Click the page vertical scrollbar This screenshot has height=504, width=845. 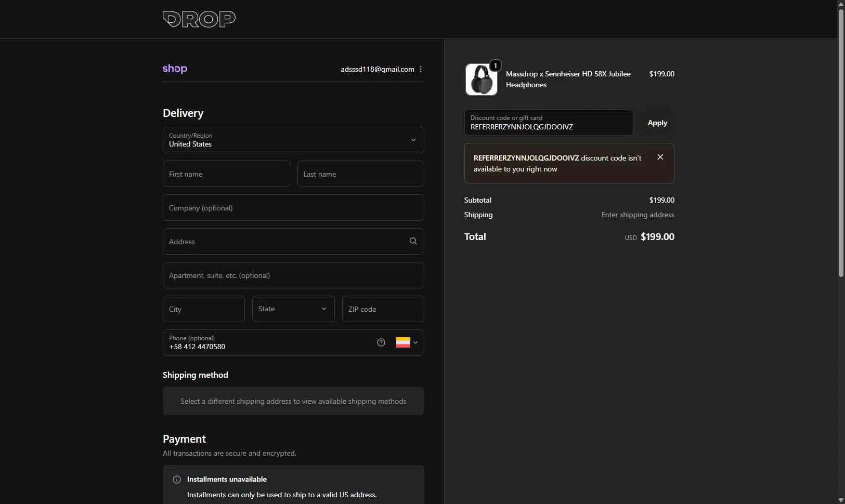tap(841, 143)
